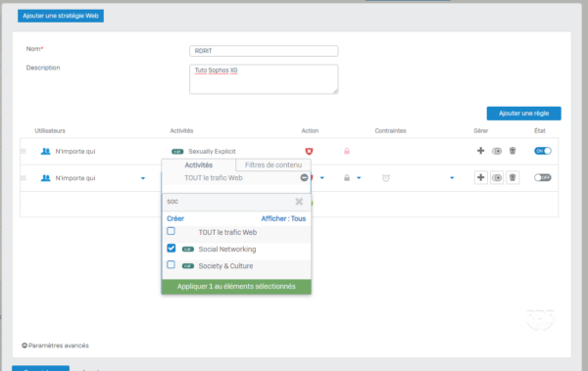The width and height of the screenshot is (588, 371).
Task: Enable the OFF switch for the second rule
Action: 543,177
